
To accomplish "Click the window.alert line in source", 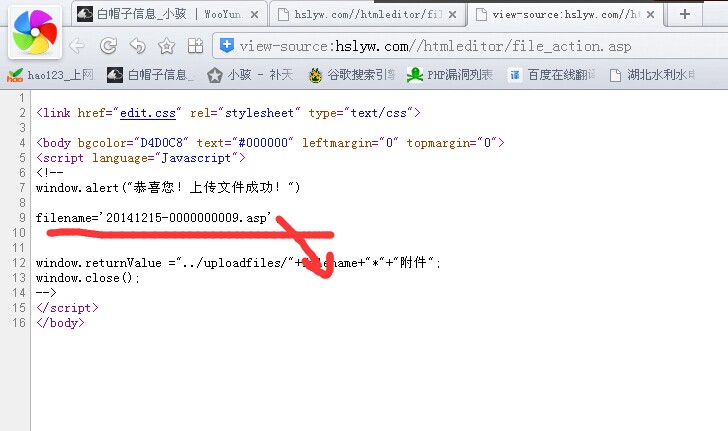I will 168,188.
